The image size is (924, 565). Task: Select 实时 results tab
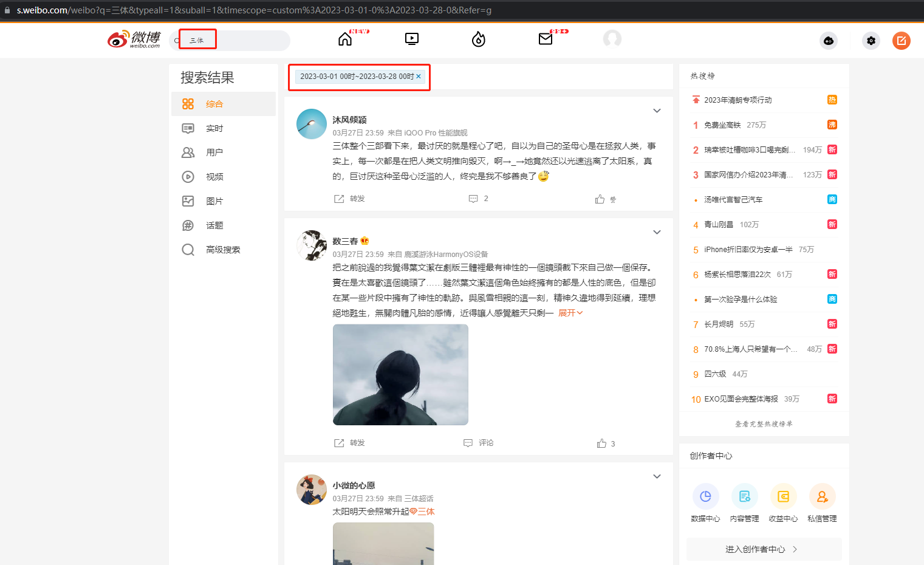pyautogui.click(x=224, y=128)
